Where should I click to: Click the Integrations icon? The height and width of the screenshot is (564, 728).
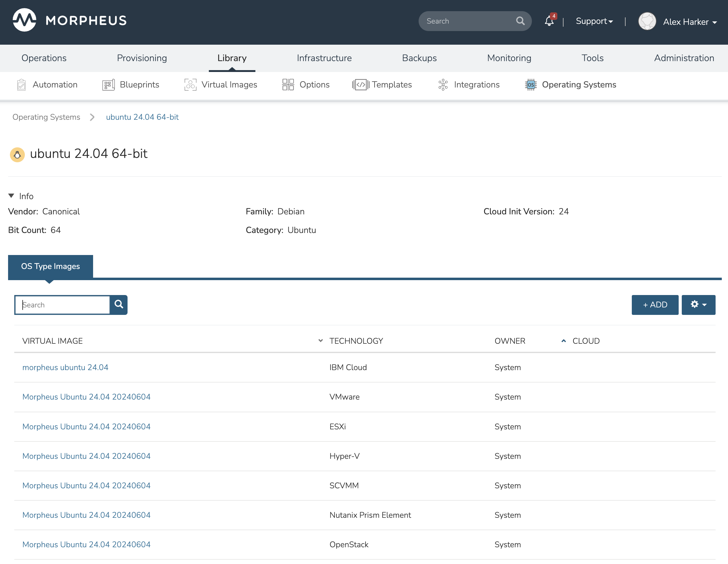(443, 85)
